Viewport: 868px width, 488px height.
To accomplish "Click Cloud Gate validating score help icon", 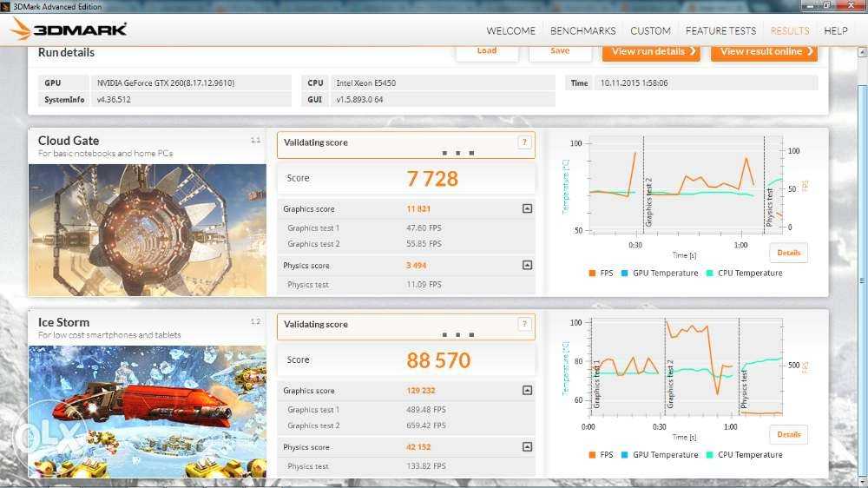I will 524,142.
